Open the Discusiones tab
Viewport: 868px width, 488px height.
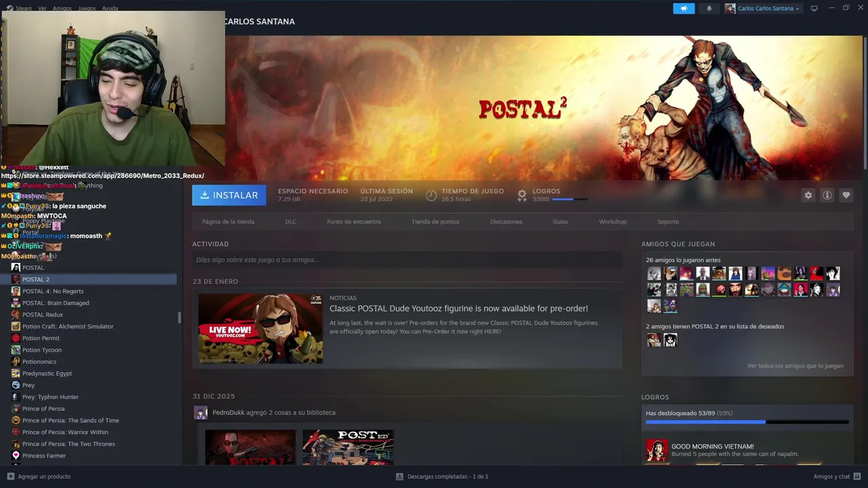506,222
